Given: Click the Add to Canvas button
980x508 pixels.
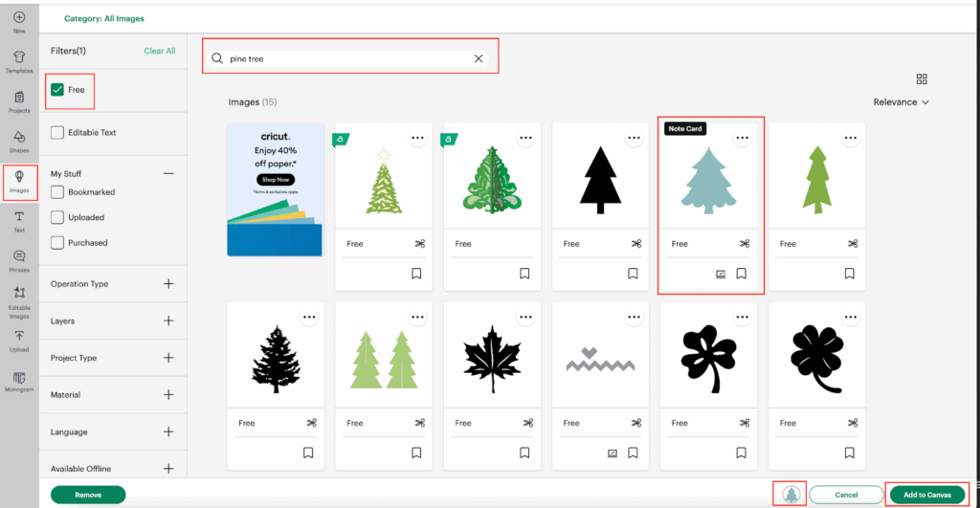Looking at the screenshot, I should 926,495.
